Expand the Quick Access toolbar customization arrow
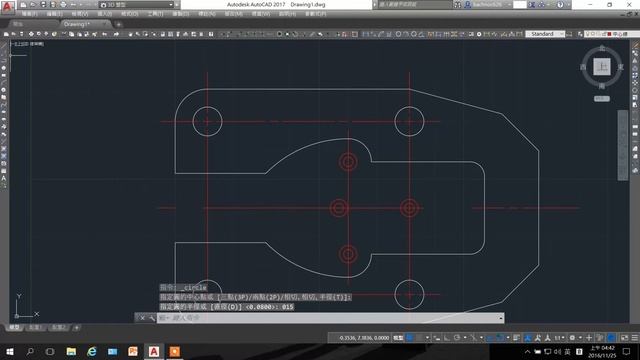Screen dimensions: 640x360 [x=177, y=5]
